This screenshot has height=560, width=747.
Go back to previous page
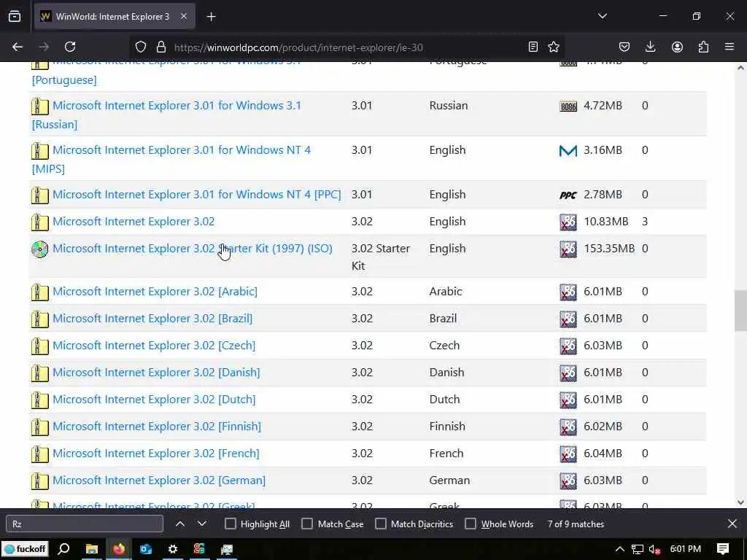[18, 47]
